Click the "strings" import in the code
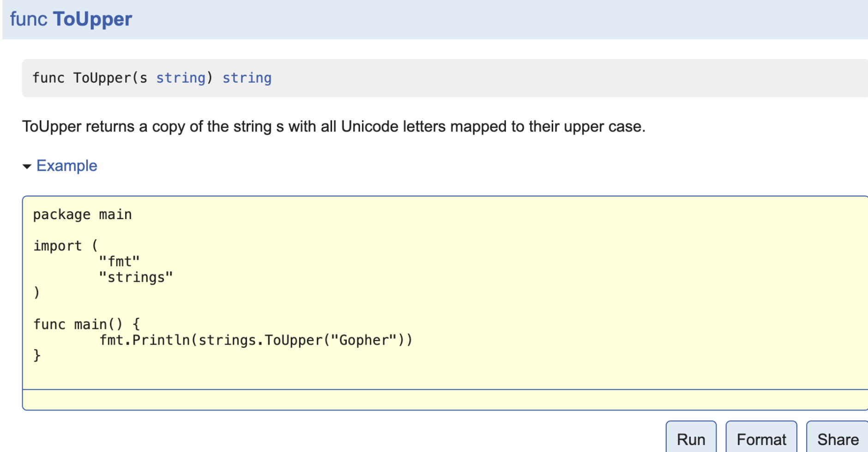868x452 pixels. click(x=136, y=277)
